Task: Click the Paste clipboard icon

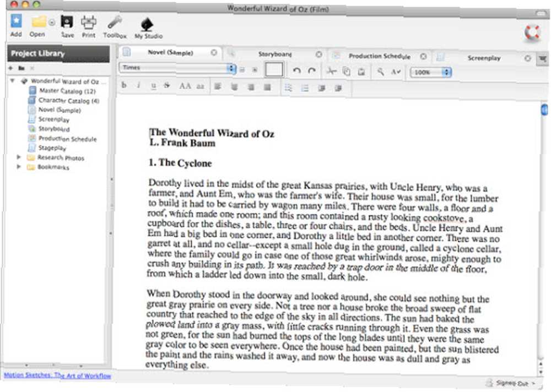Action: 361,72
